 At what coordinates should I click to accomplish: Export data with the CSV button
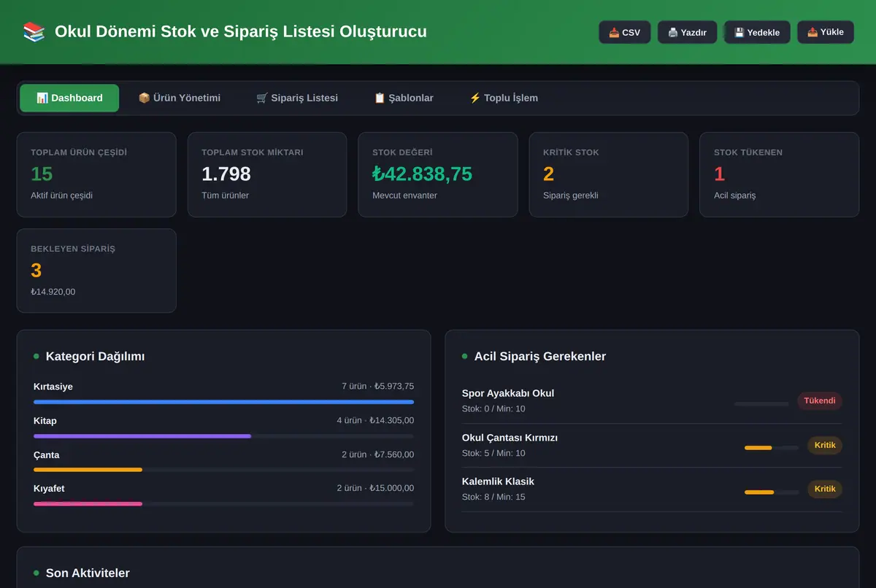pos(625,32)
